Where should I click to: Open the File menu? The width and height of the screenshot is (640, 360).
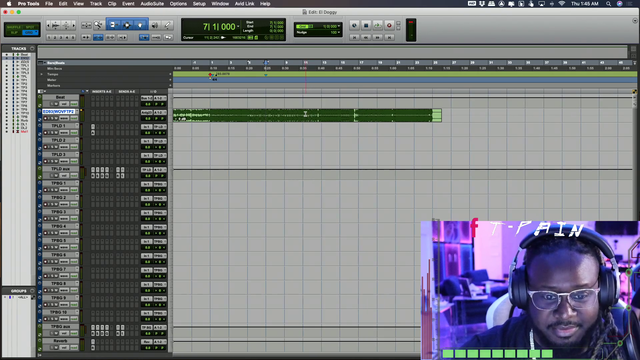point(49,4)
